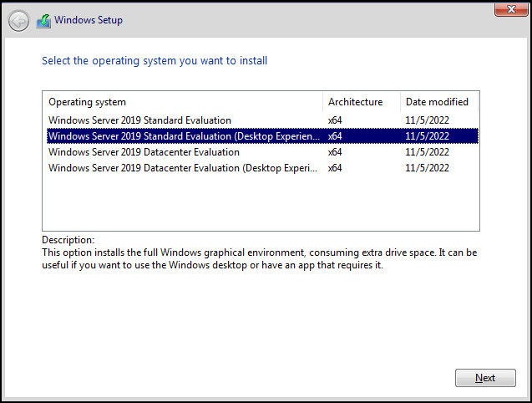Viewport: 532px width, 403px height.
Task: Click the Architecture column header
Action: click(362, 102)
